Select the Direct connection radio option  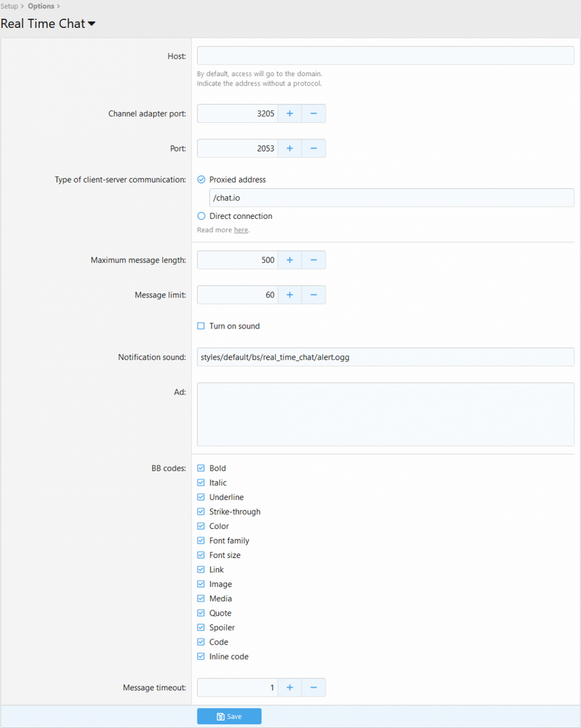point(201,216)
